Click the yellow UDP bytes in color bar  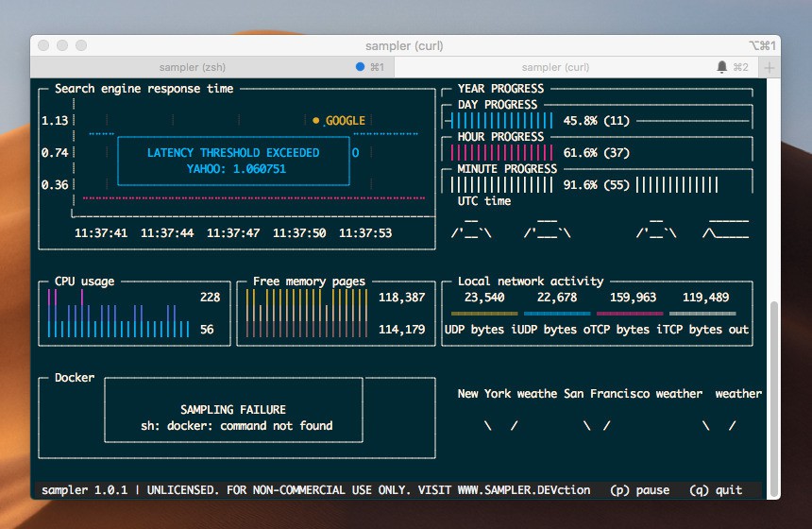click(x=484, y=314)
